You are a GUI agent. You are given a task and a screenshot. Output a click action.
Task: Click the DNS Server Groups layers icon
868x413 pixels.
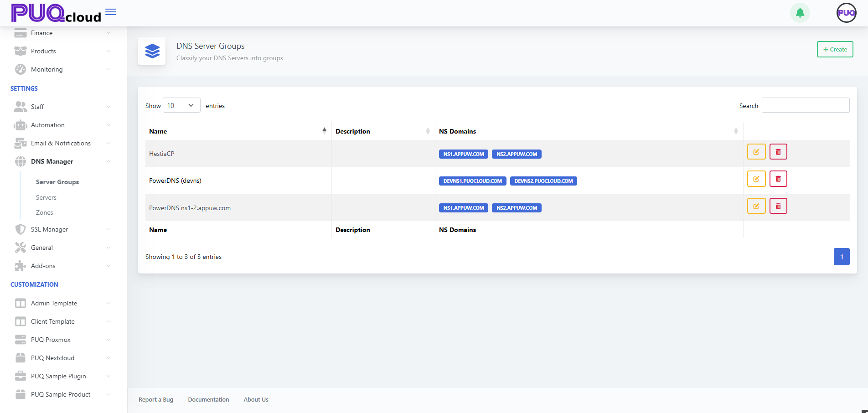coord(152,51)
